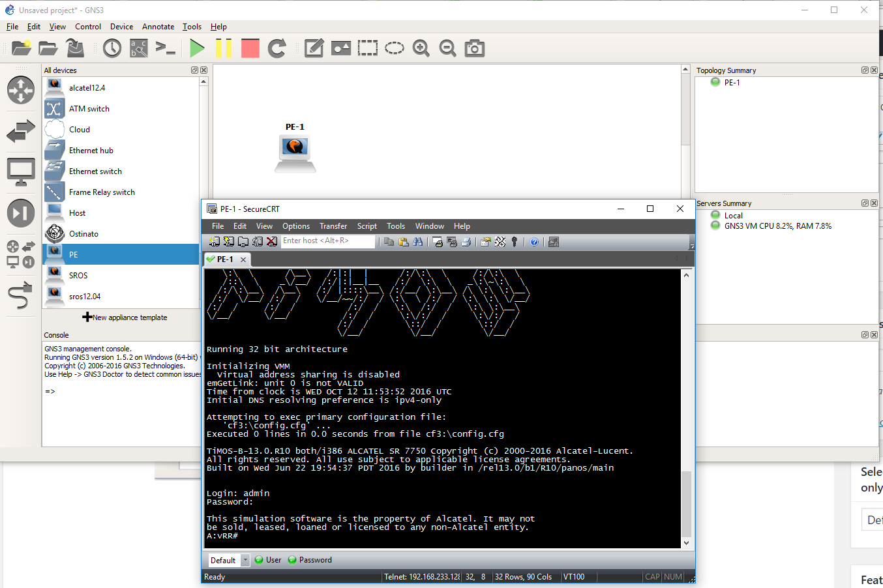
Task: Click SecureCRT Paste toolbar icon
Action: tap(404, 242)
